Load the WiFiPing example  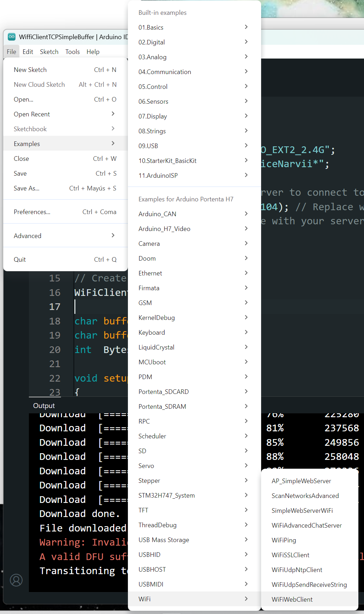[310, 540]
